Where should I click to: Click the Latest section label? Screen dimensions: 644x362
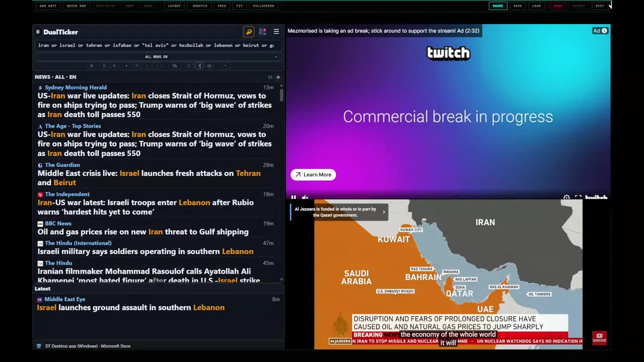coord(42,289)
